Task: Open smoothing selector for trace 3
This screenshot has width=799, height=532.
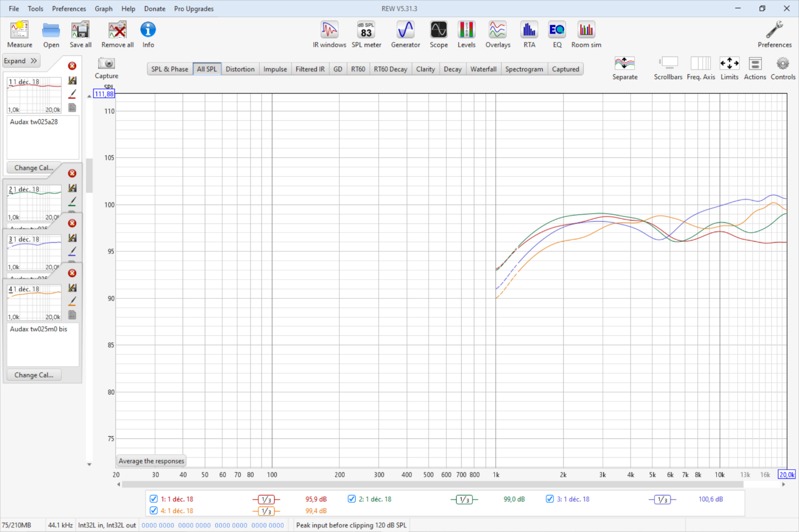Action: pos(662,499)
